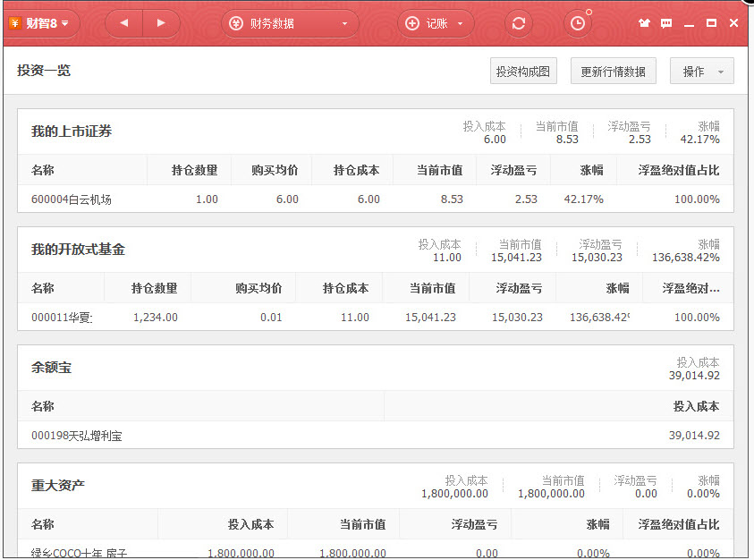
Task: Click the 财智8 app logo
Action: tap(40, 23)
